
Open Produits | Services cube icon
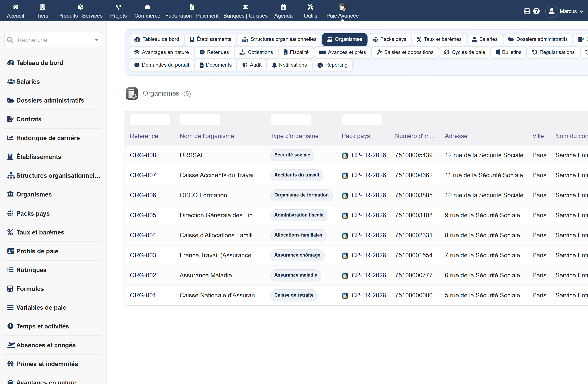pyautogui.click(x=80, y=7)
